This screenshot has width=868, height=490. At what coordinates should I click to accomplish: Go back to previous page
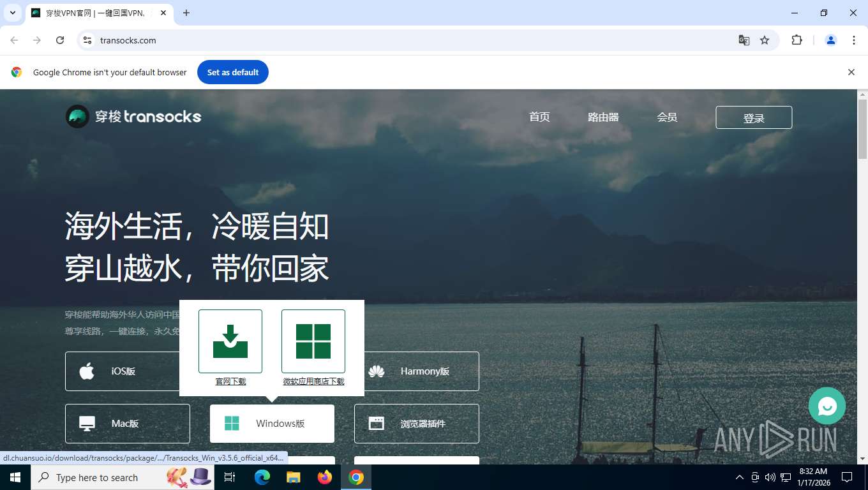pos(14,40)
